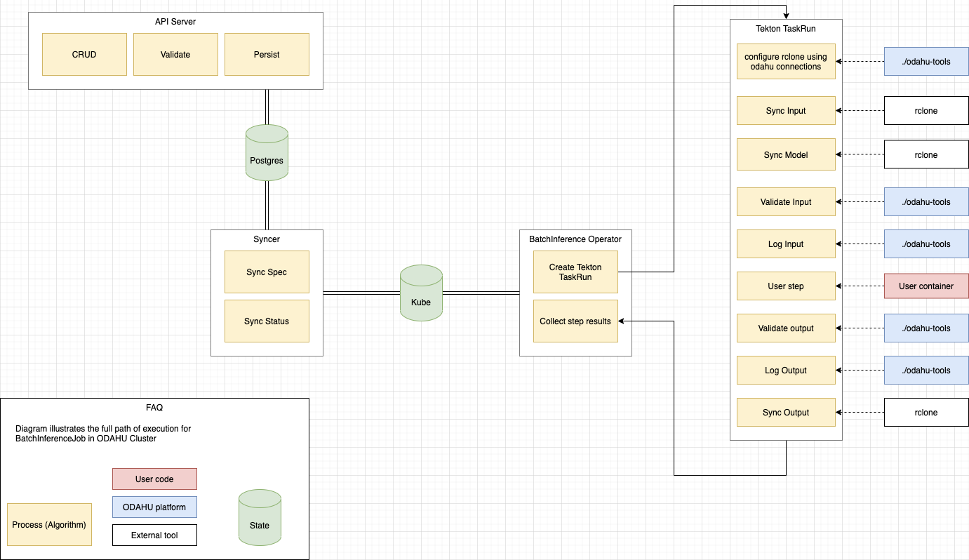Select the Postgres database cylinder
This screenshot has height=560, width=969.
tap(267, 152)
